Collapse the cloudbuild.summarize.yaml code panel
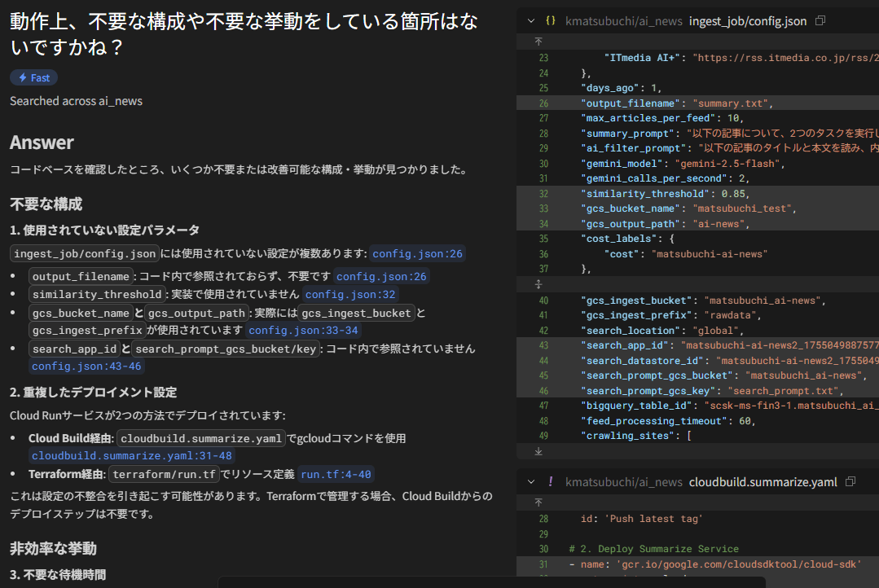 (531, 482)
